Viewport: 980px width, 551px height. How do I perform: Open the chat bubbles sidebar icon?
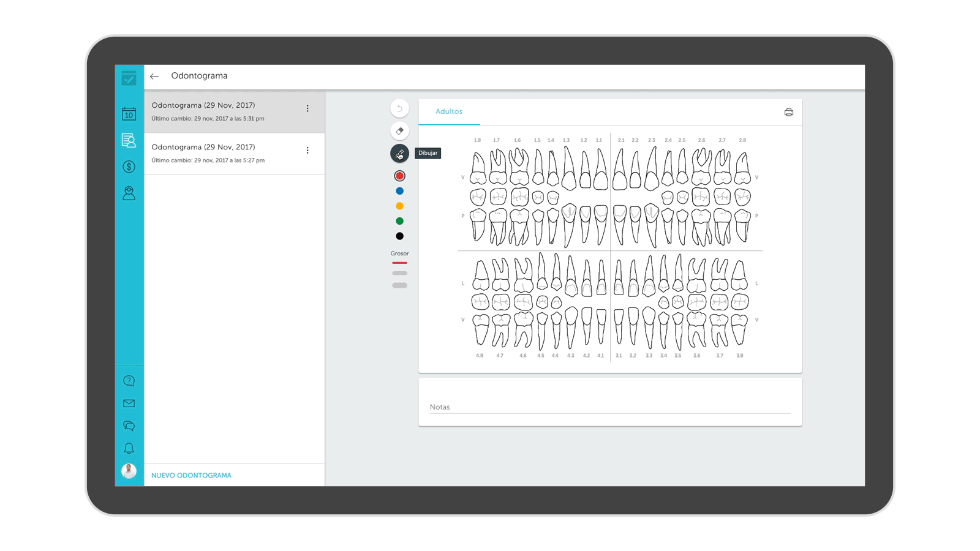point(129,426)
